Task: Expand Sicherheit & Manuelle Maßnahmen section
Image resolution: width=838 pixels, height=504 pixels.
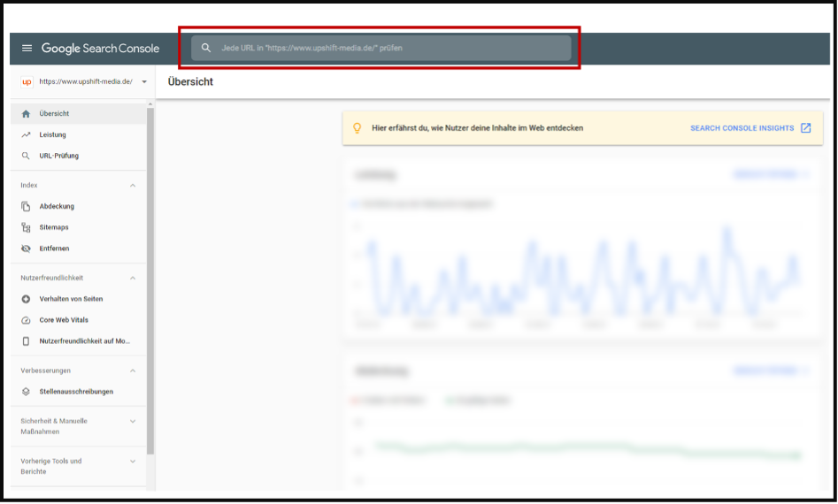Action: point(133,422)
